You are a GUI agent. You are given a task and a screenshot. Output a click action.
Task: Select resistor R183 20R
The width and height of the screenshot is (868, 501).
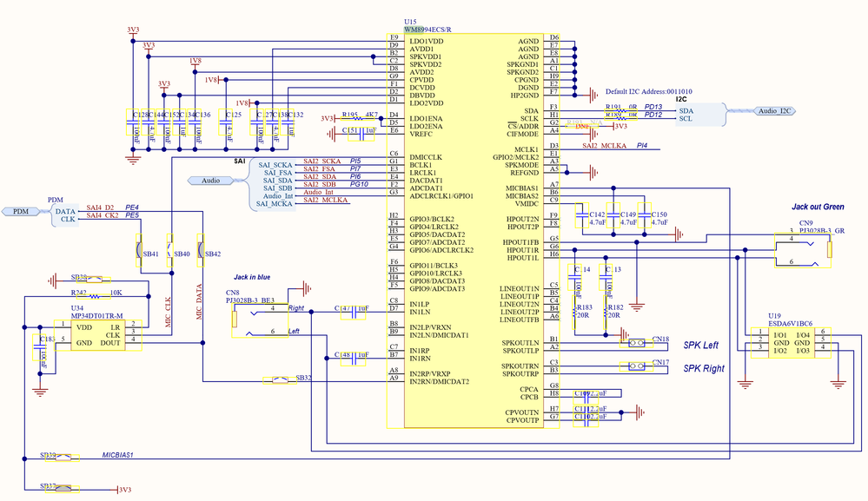point(575,312)
